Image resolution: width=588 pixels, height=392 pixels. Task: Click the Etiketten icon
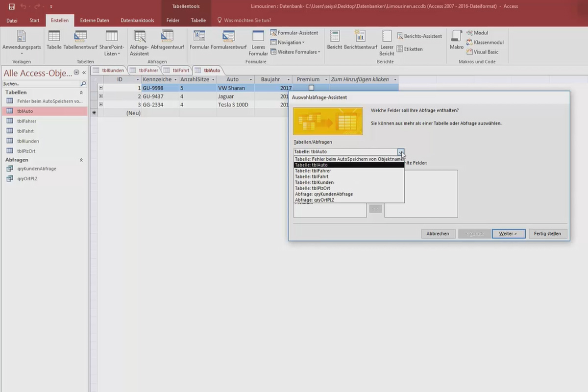410,49
